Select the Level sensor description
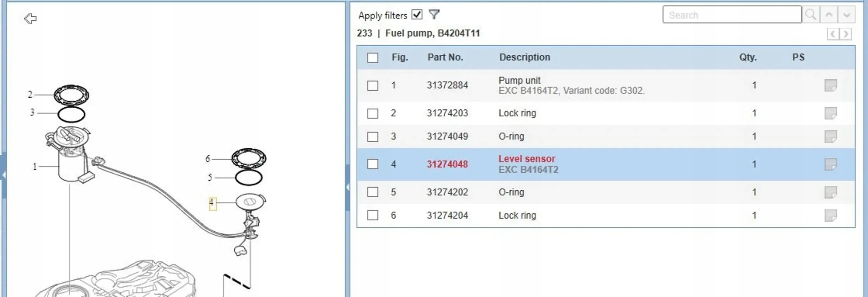Viewport: 868px width, 297px height. (x=527, y=159)
